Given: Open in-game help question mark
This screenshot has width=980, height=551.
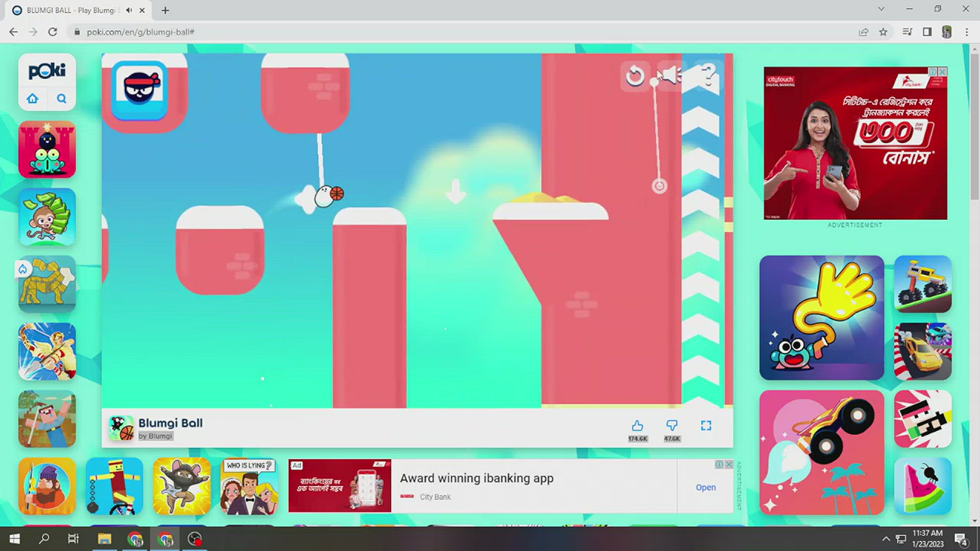Looking at the screenshot, I should 708,76.
